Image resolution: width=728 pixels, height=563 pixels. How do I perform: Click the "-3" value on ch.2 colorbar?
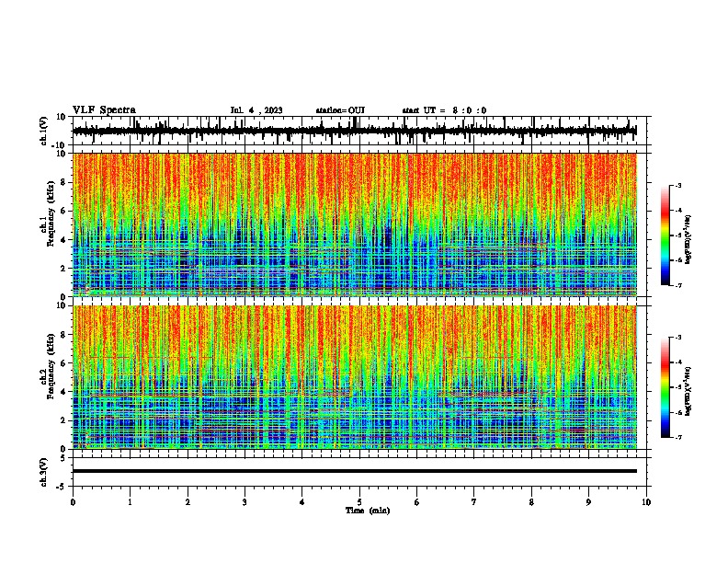coord(678,338)
